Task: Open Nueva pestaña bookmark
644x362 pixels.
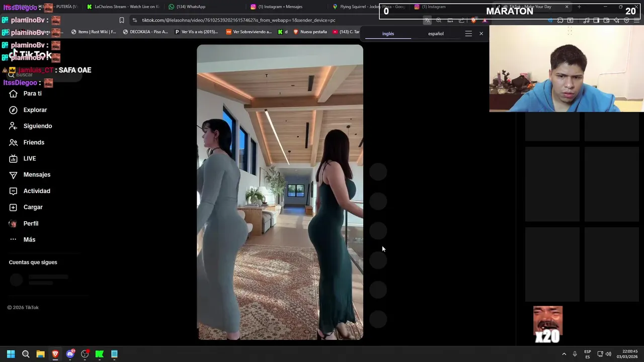Action: coord(310,32)
